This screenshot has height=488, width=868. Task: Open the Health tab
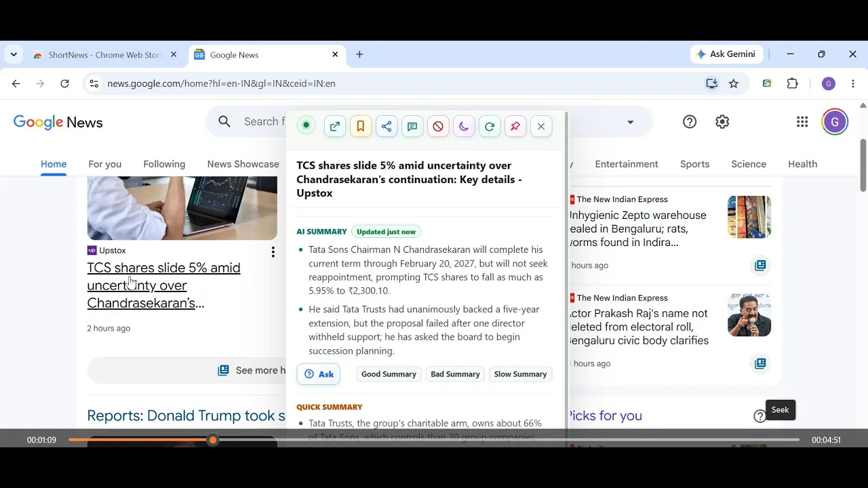click(802, 164)
